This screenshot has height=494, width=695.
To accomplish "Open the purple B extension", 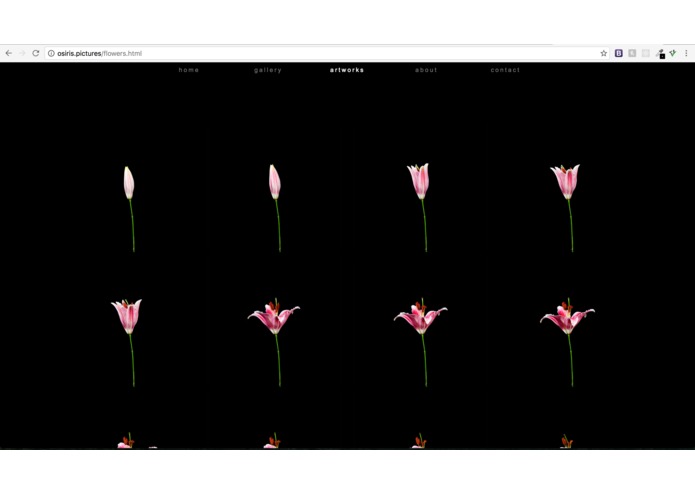I will tap(619, 53).
